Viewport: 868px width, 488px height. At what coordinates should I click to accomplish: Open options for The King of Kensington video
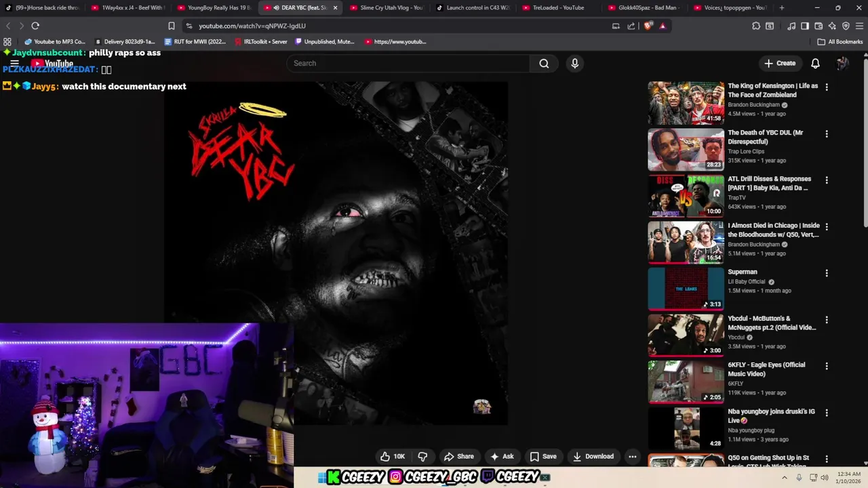[x=827, y=87]
